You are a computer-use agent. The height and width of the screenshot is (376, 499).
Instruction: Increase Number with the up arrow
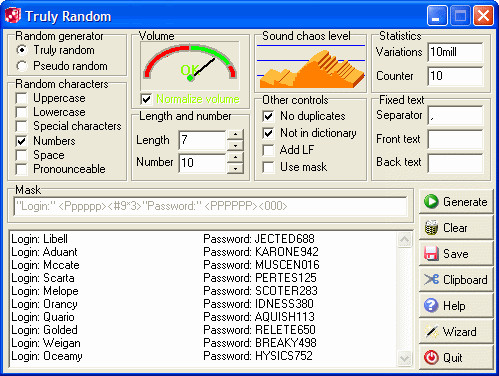pyautogui.click(x=235, y=157)
